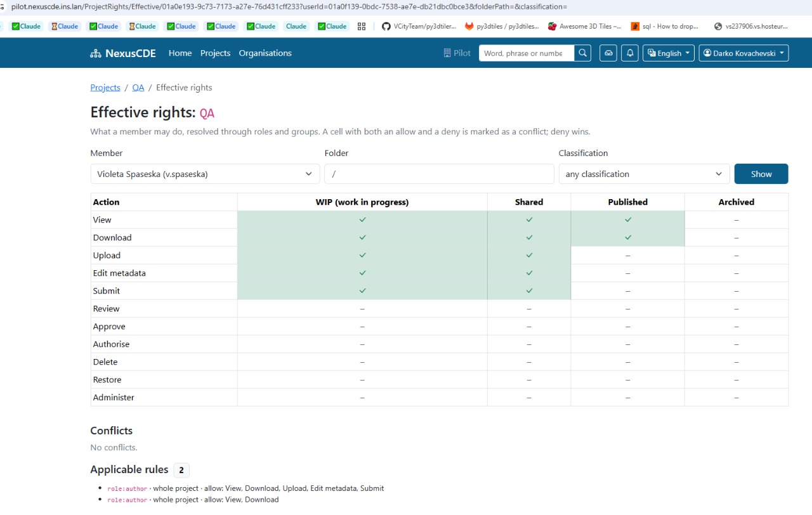This screenshot has height=515, width=812.
Task: Open the cloud icon button in the navbar
Action: [608, 53]
